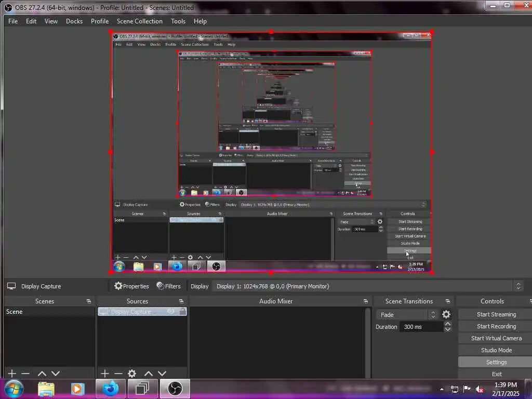
Task: Move the source up in the Sources list
Action: (149, 374)
